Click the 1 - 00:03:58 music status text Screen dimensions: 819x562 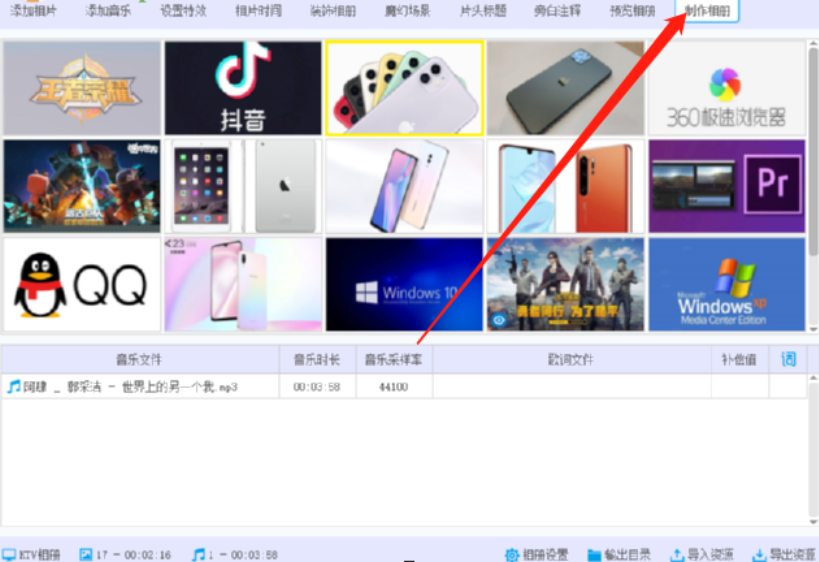[x=243, y=555]
